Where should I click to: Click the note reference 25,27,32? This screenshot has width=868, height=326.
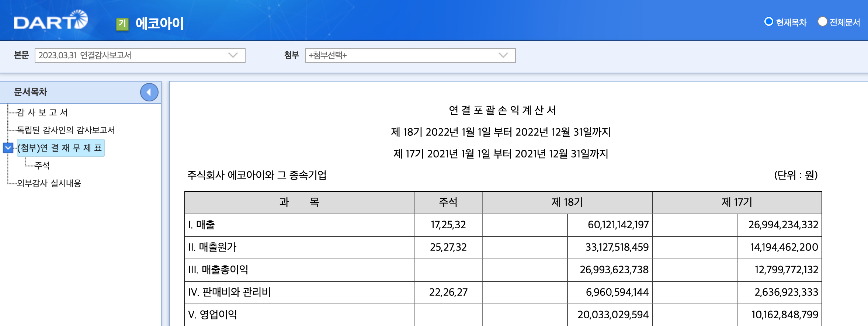click(448, 247)
